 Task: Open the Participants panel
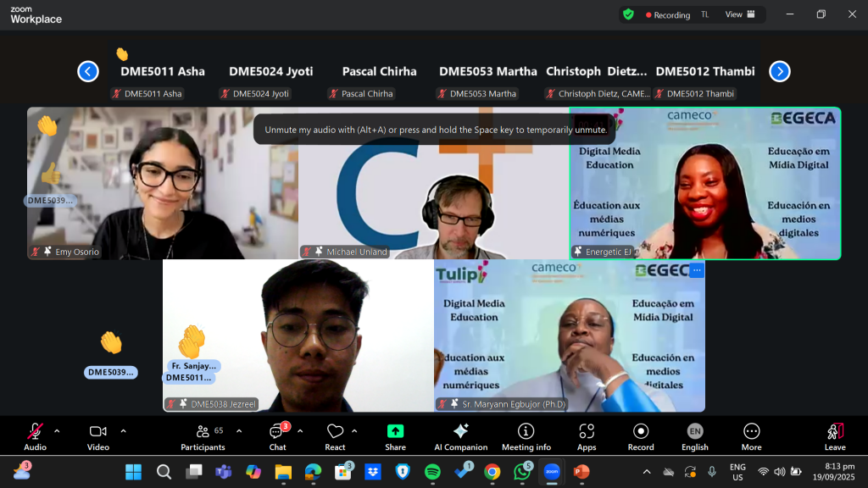coord(203,436)
